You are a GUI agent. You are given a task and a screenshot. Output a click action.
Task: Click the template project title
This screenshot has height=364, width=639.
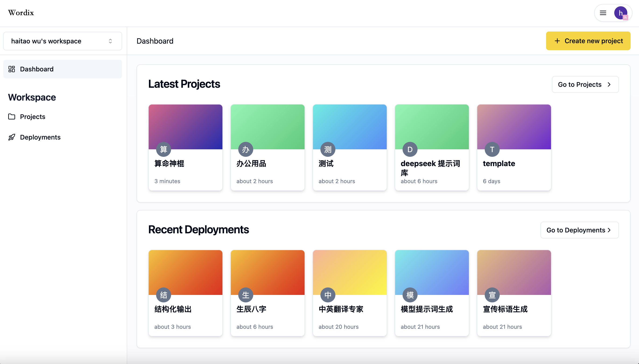[x=499, y=164]
